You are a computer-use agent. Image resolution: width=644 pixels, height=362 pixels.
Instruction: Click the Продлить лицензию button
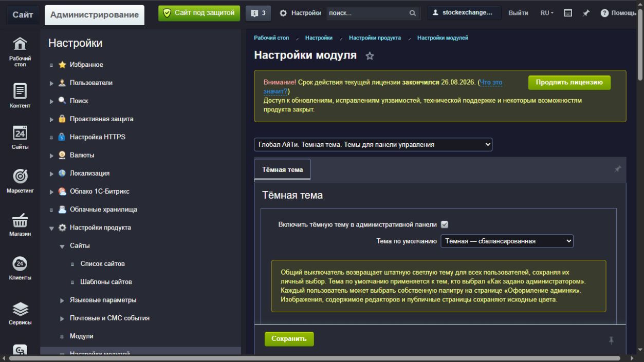pyautogui.click(x=569, y=83)
